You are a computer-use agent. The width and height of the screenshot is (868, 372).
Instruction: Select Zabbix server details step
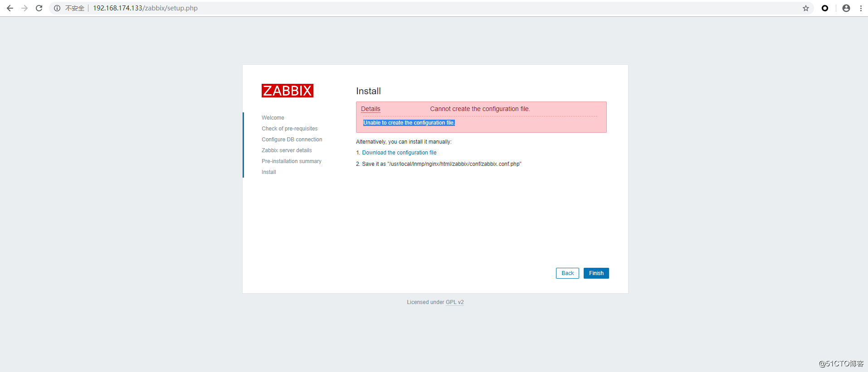(x=287, y=150)
